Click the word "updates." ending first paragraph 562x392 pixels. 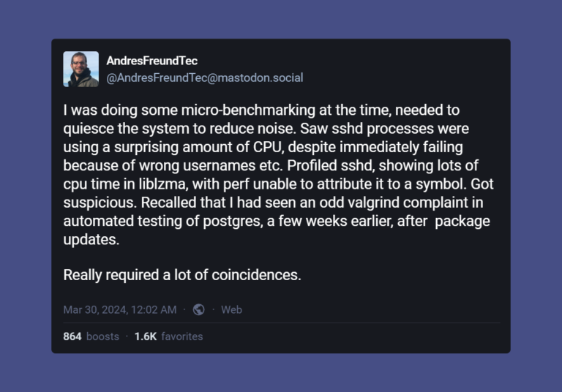91,240
